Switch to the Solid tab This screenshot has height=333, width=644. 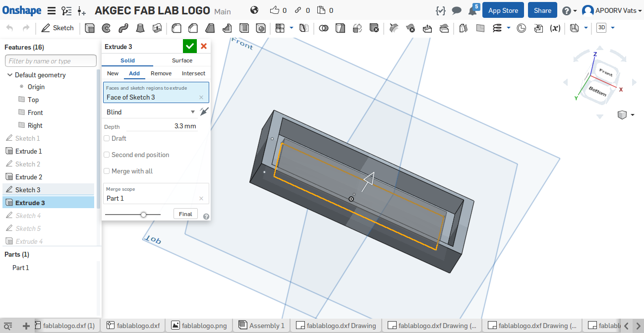[x=127, y=60]
